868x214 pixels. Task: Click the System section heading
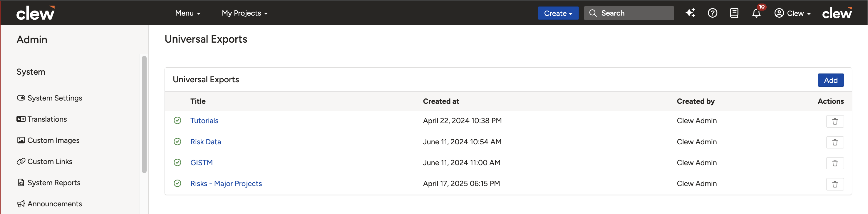pos(31,72)
